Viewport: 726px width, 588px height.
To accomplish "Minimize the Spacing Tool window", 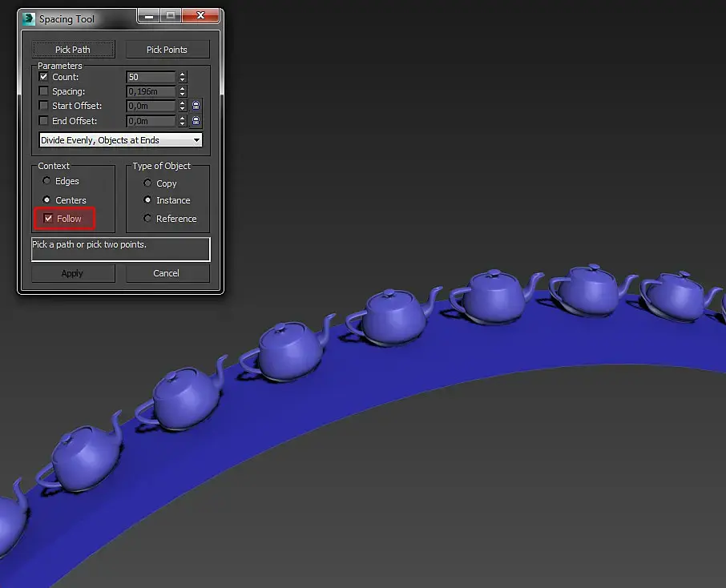I will click(148, 16).
